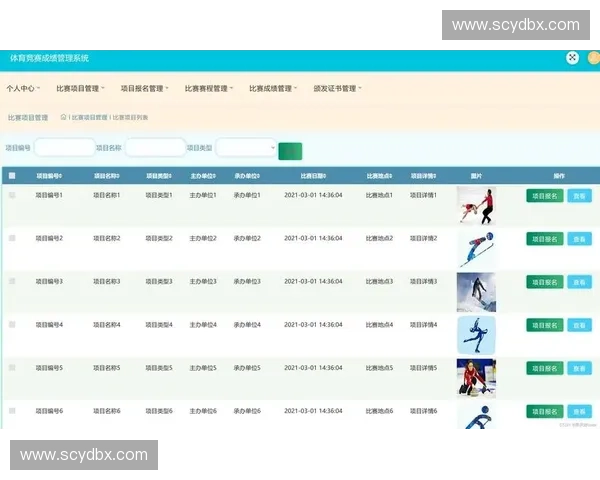600x480 pixels.
Task: Click 项目报名 button for 项目编号4
Action: pyautogui.click(x=545, y=325)
